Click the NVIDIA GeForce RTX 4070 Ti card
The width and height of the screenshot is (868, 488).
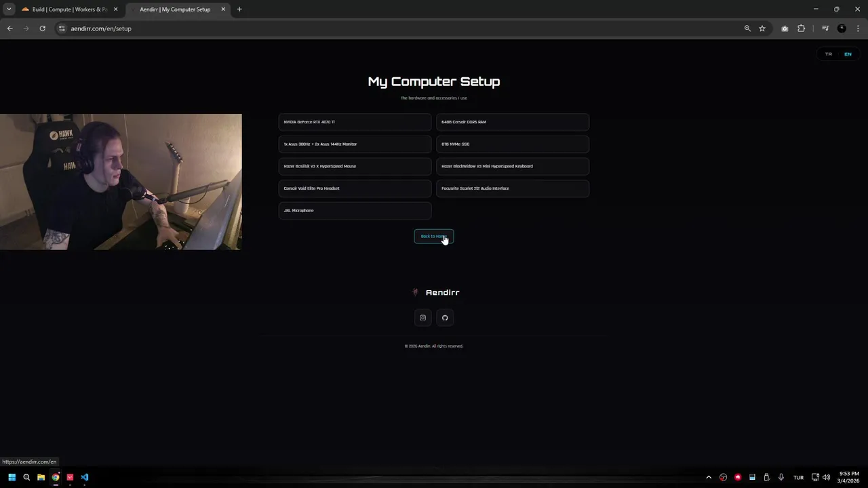tap(355, 122)
